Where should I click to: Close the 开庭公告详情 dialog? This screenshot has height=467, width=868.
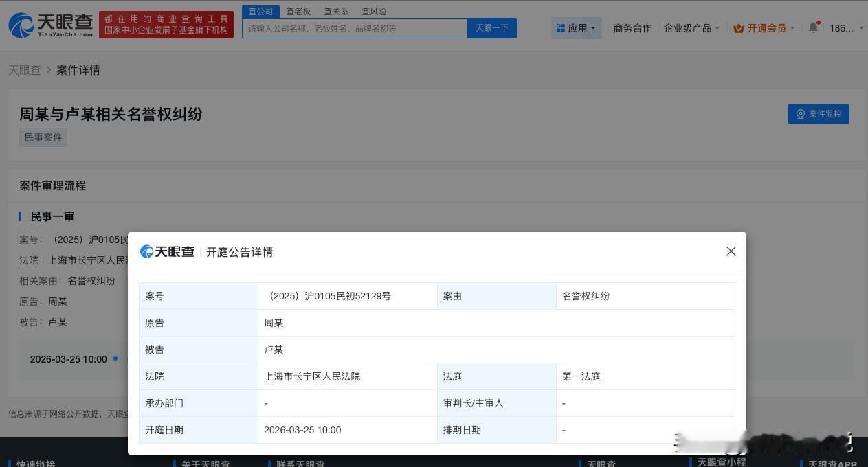[731, 251]
